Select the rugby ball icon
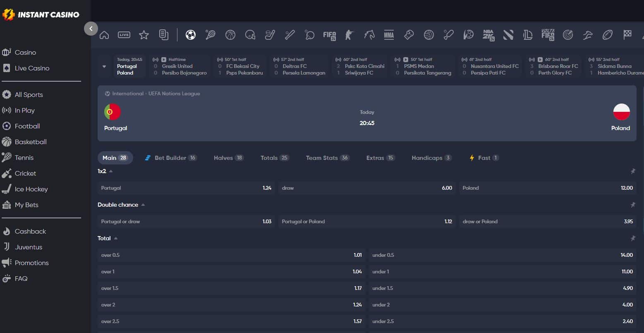 pyautogui.click(x=608, y=35)
